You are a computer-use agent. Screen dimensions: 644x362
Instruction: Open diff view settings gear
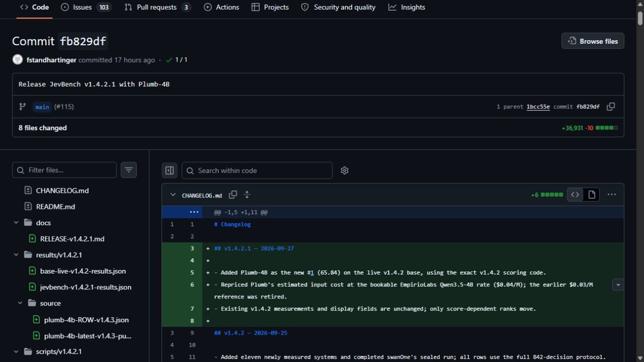tap(345, 170)
